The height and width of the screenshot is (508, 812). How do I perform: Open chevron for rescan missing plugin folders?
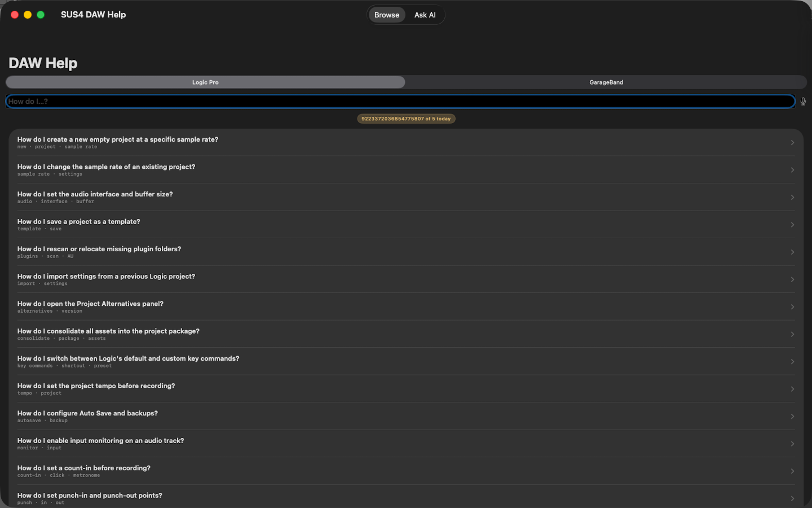pos(792,252)
